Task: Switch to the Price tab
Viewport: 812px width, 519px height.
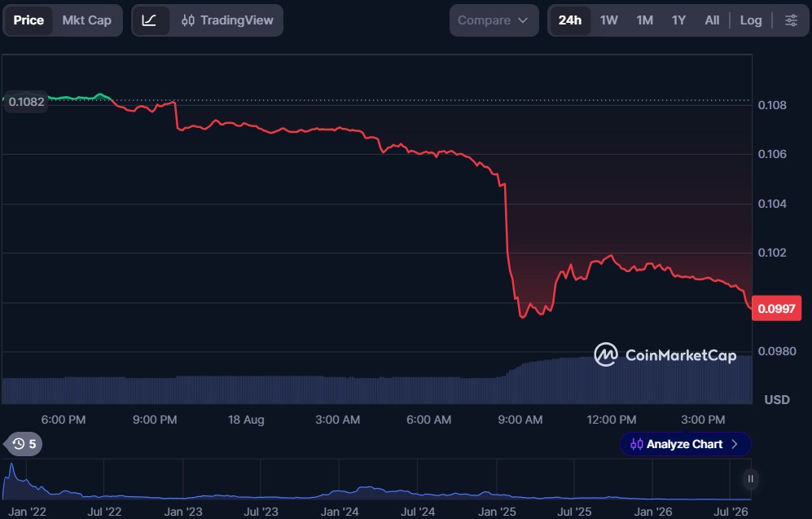Action: point(29,20)
